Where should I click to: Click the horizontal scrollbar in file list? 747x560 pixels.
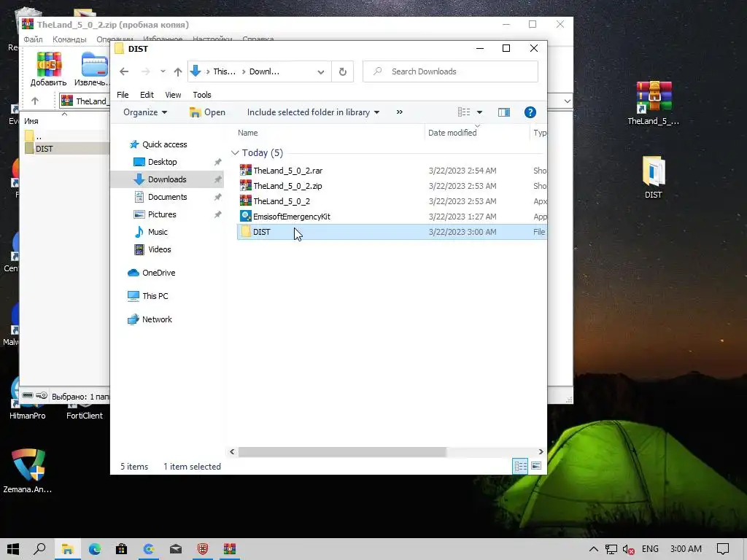(x=342, y=452)
